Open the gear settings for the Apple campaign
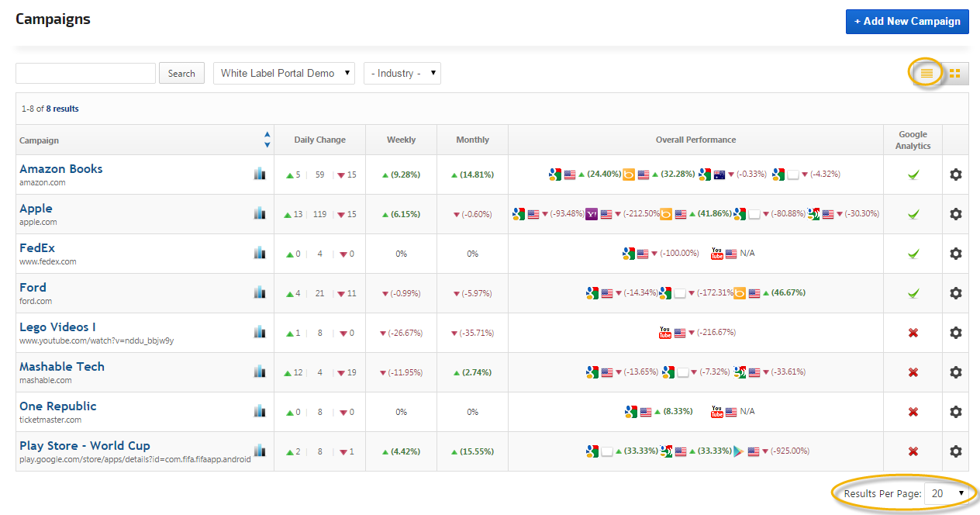Image resolution: width=980 pixels, height=515 pixels. pyautogui.click(x=955, y=214)
